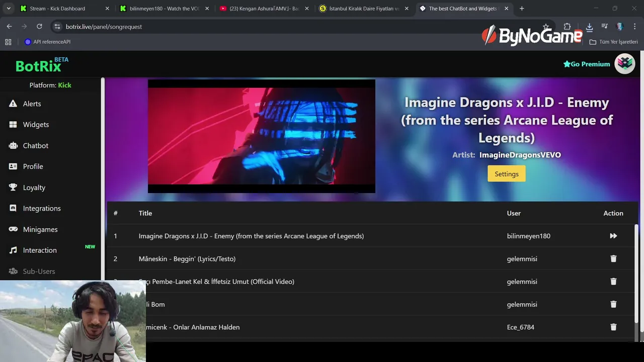Open a new browser tab
This screenshot has height=362, width=644.
pyautogui.click(x=522, y=9)
